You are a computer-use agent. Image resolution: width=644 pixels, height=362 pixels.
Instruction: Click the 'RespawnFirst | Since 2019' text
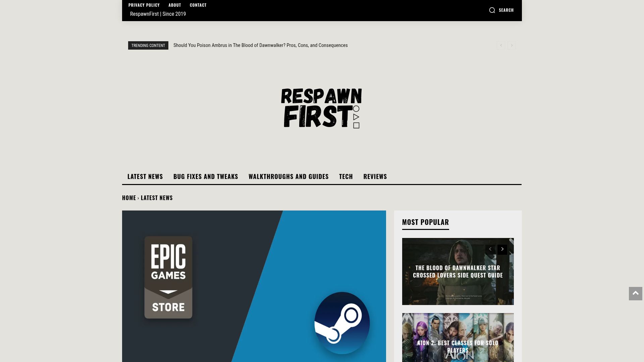click(x=158, y=14)
